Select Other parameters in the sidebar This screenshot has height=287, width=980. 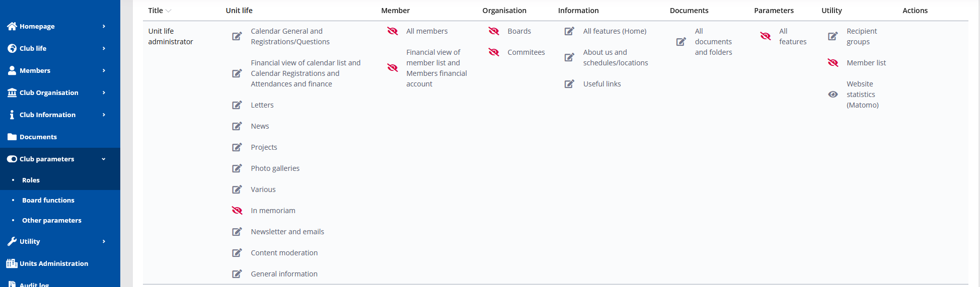(x=51, y=220)
